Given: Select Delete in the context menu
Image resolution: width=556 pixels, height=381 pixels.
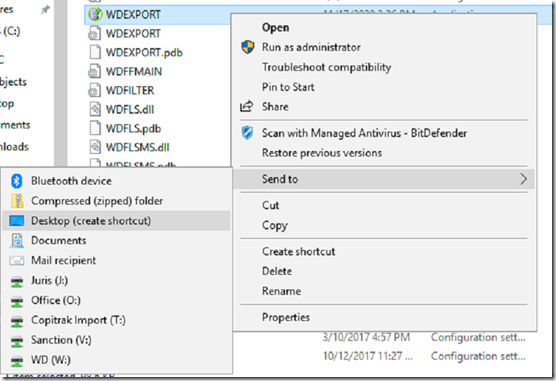Looking at the screenshot, I should [x=277, y=271].
